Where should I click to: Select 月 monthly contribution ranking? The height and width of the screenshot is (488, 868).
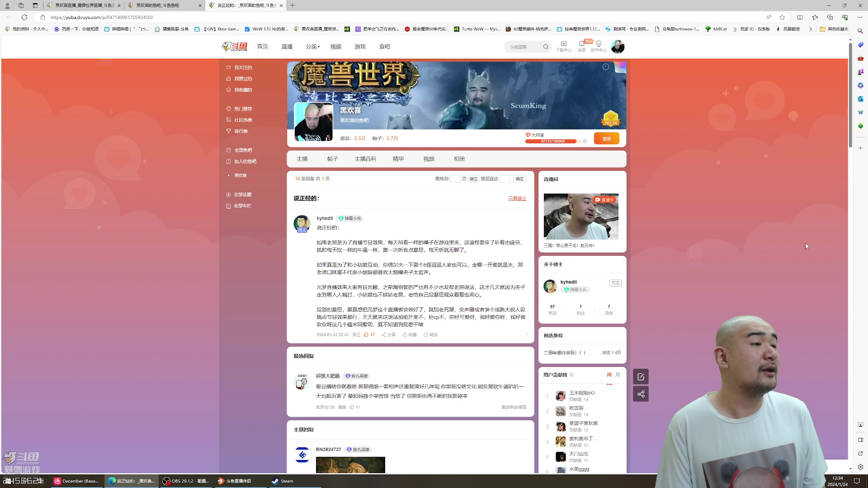[618, 375]
